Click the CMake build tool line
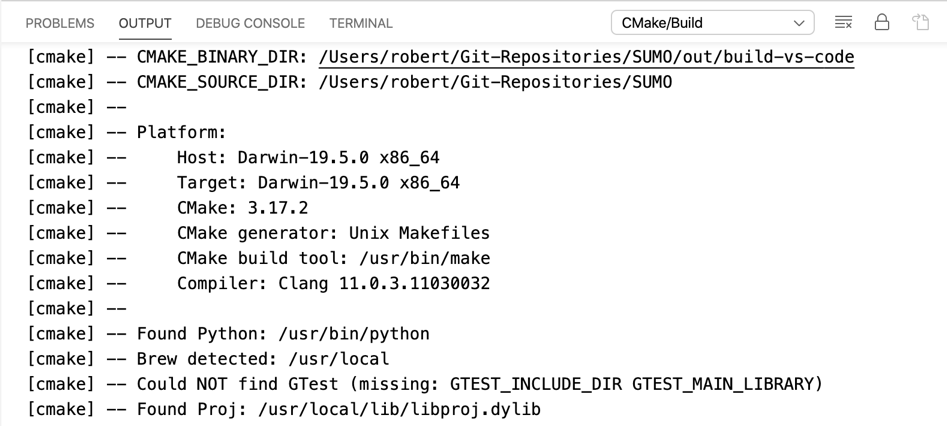The width and height of the screenshot is (947, 426). pyautogui.click(x=333, y=258)
